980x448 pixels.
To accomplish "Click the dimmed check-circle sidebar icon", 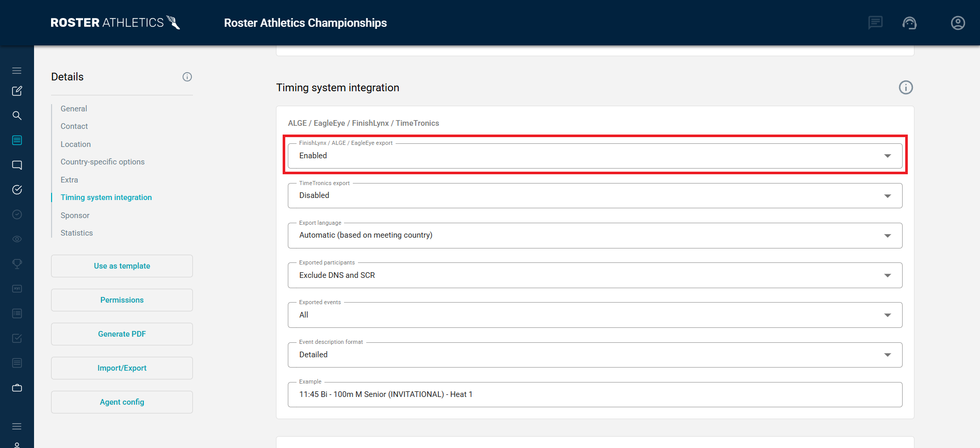I will [x=17, y=214].
